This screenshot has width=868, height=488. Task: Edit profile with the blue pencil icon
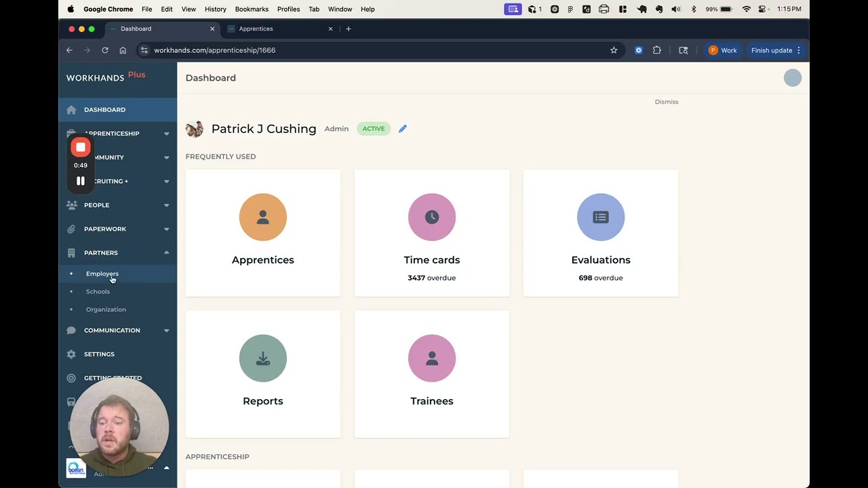coord(403,129)
